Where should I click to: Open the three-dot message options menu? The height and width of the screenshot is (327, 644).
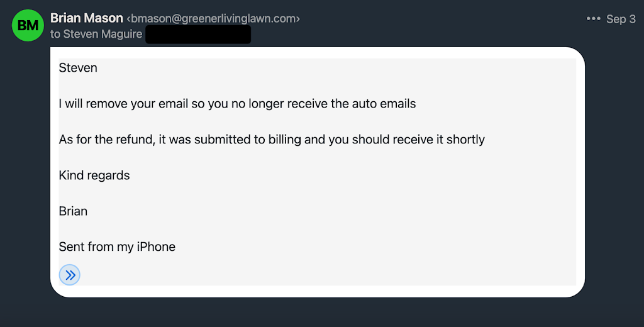pos(593,19)
